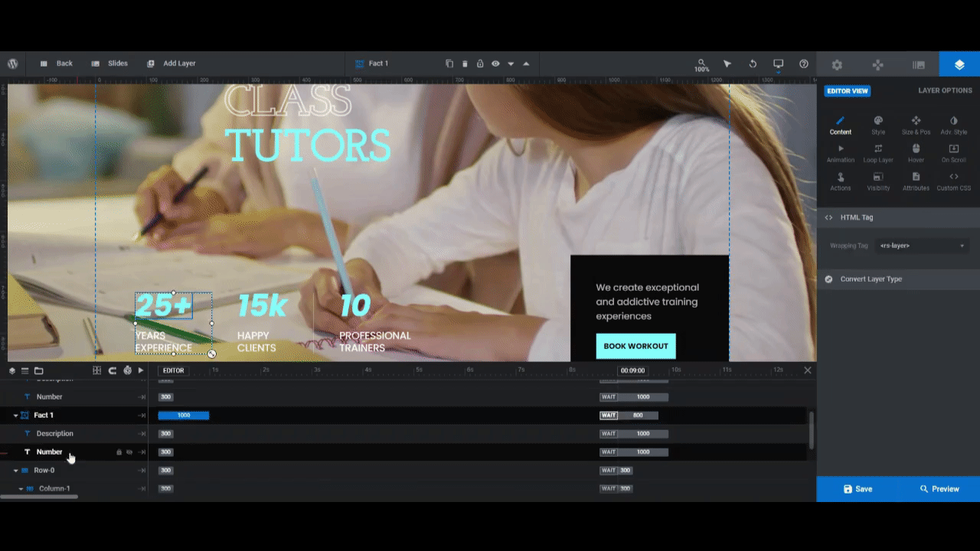The width and height of the screenshot is (980, 551).
Task: Select the pointer selection tool
Action: click(727, 64)
